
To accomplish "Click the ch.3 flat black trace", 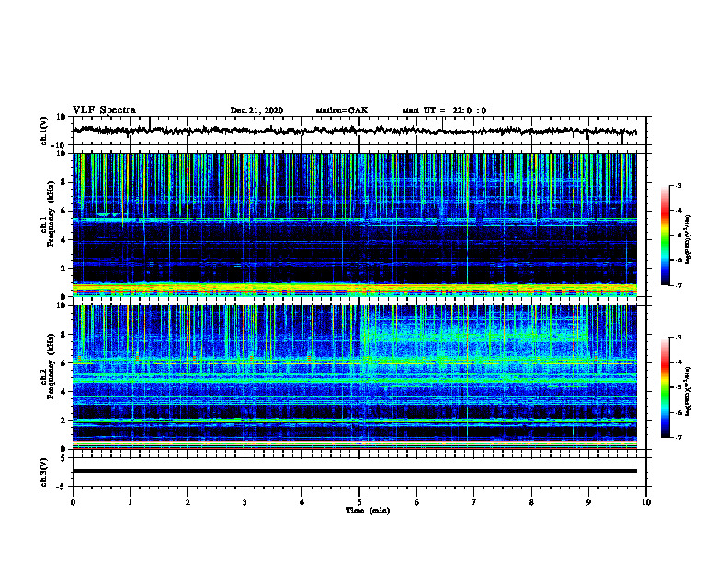I will [355, 471].
